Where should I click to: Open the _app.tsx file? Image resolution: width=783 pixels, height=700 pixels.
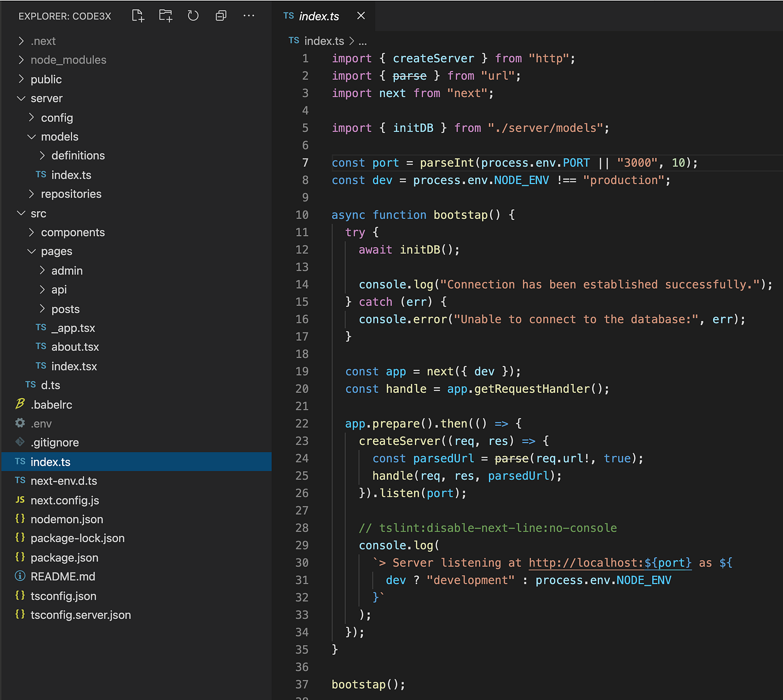coord(73,327)
